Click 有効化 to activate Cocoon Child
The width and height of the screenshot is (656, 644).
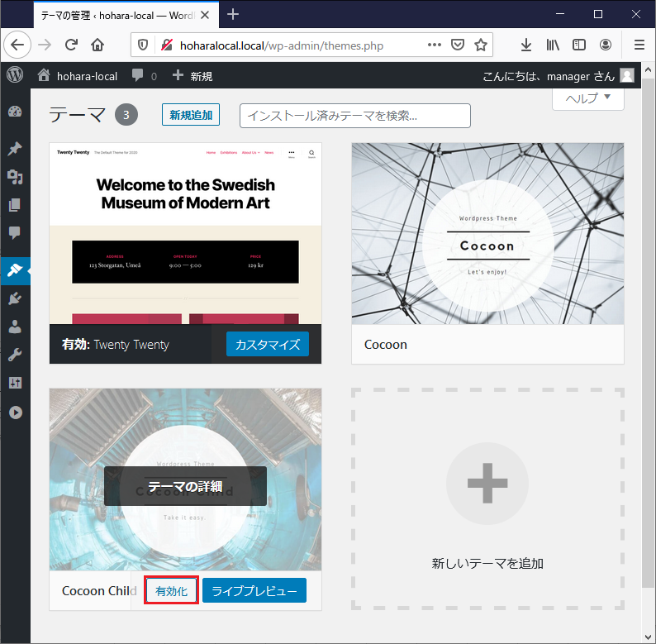pyautogui.click(x=172, y=591)
